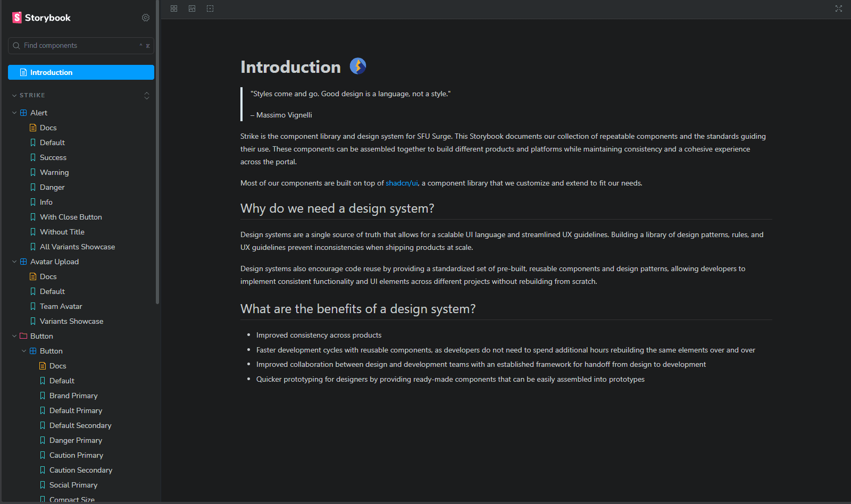Open the Storybook settings menu
The width and height of the screenshot is (851, 504).
click(145, 18)
